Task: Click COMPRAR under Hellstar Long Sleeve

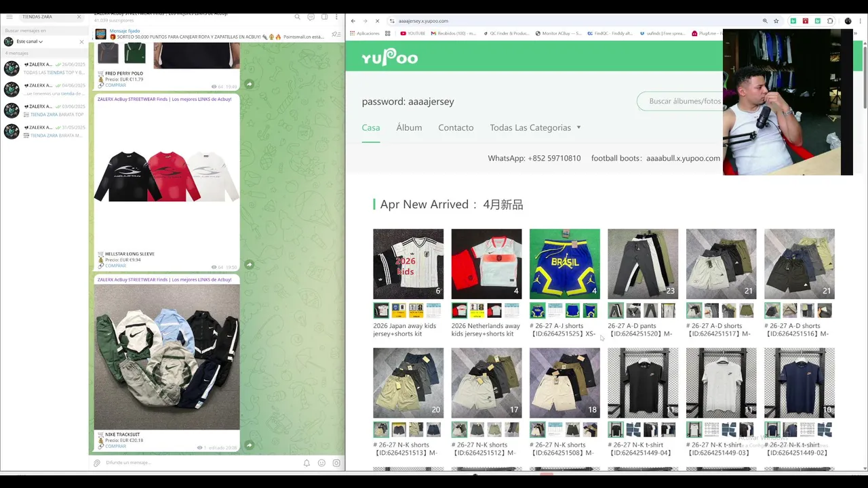Action: point(115,266)
